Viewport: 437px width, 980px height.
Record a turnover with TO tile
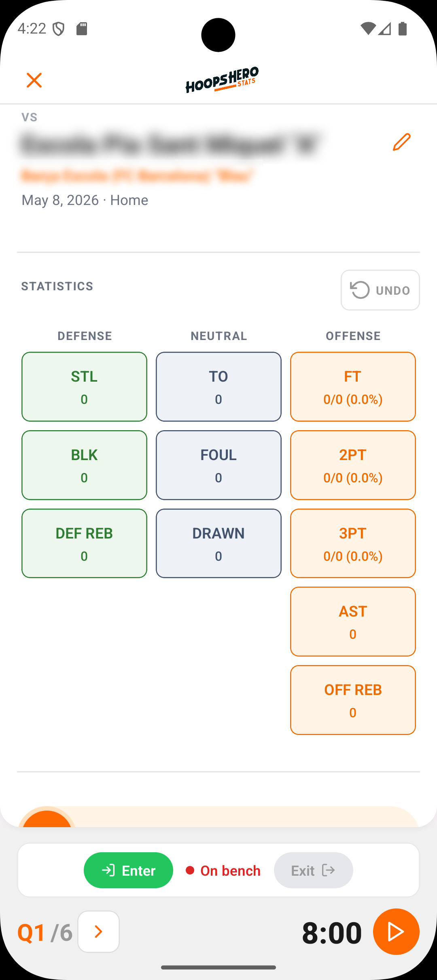[x=218, y=387]
